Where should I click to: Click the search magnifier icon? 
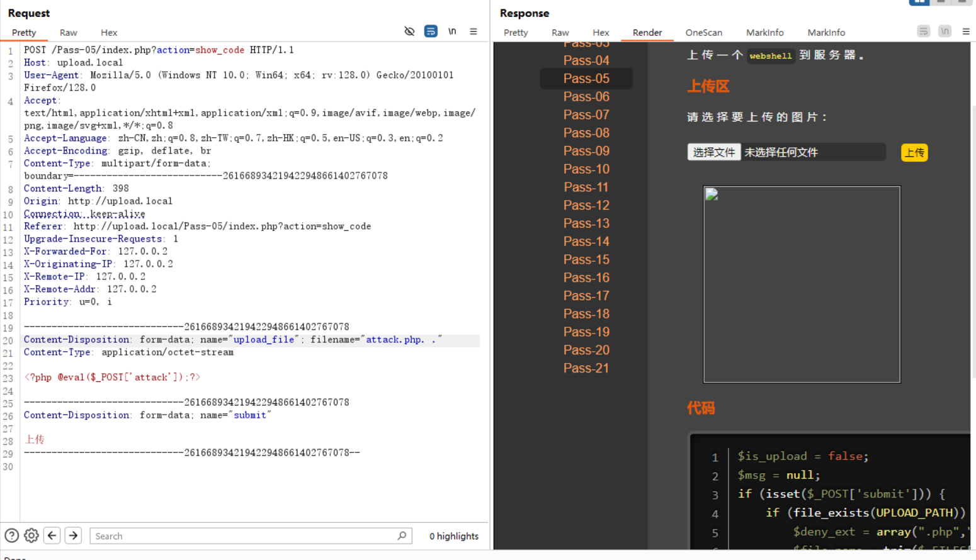(402, 535)
